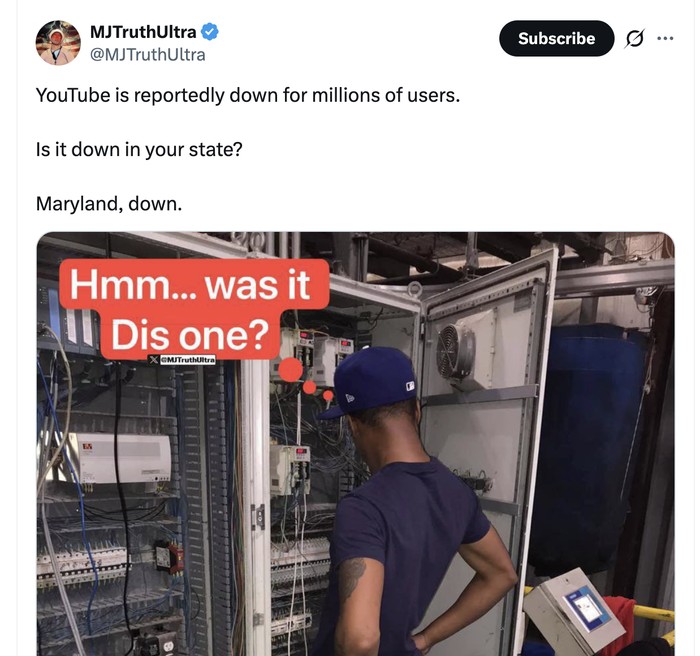Expand the attached electrical cabinet photo

tap(355, 443)
